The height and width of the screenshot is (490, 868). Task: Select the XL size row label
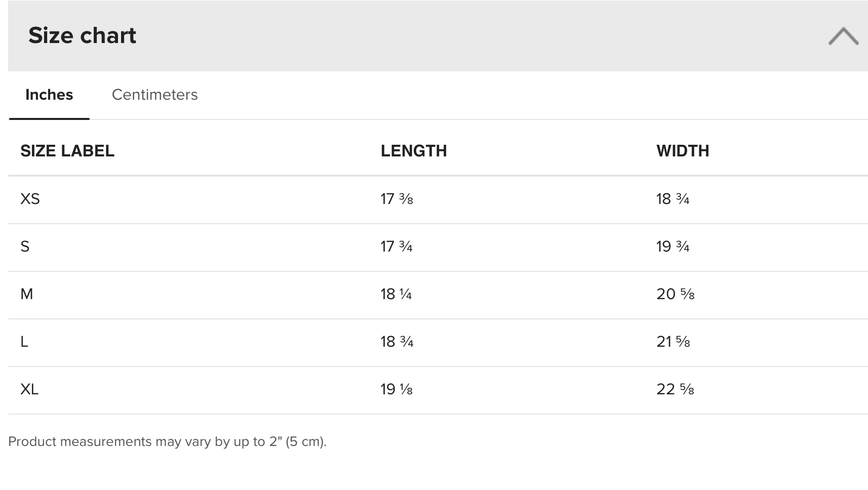coord(29,389)
